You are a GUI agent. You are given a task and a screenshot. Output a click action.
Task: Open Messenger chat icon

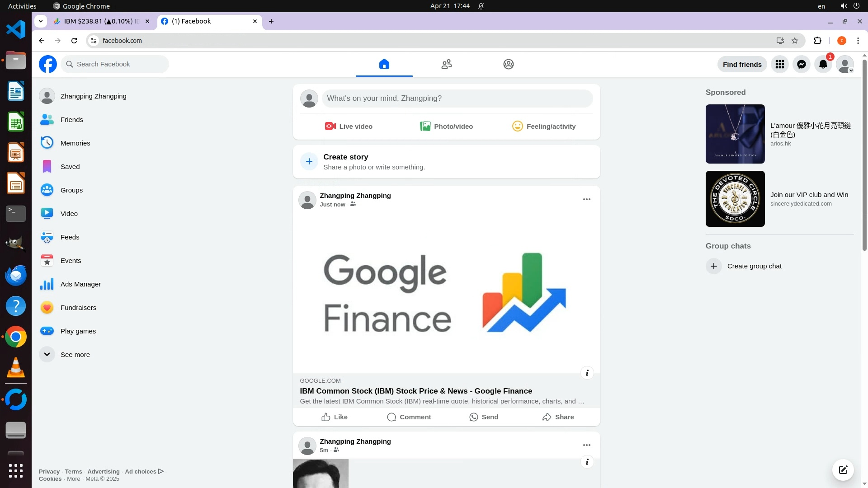(801, 64)
